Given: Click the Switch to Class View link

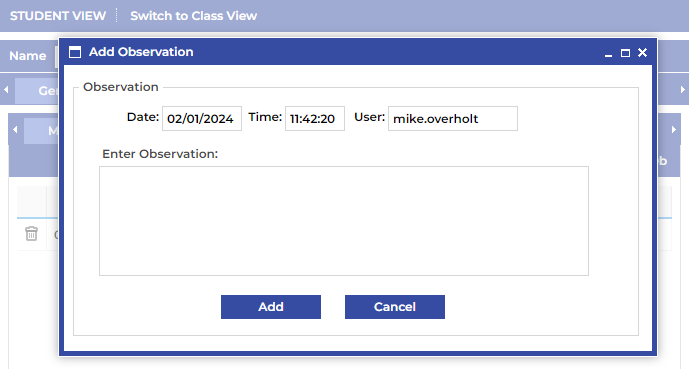Looking at the screenshot, I should [193, 16].
